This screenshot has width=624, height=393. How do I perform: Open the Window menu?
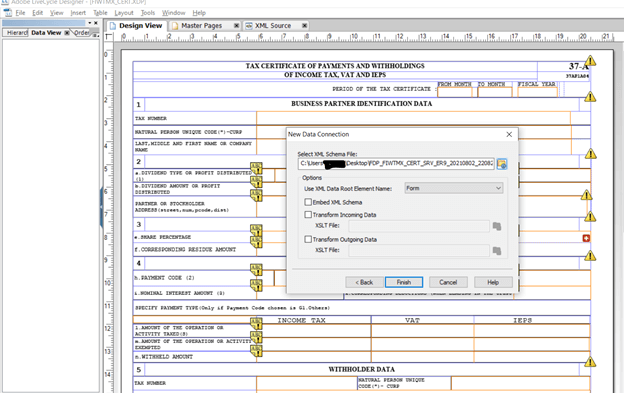174,13
